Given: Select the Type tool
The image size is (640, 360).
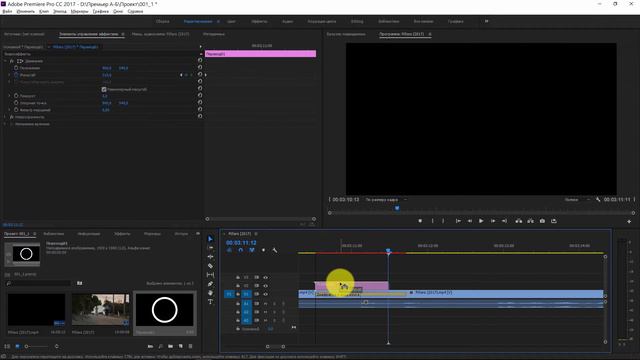Looking at the screenshot, I should [210, 302].
